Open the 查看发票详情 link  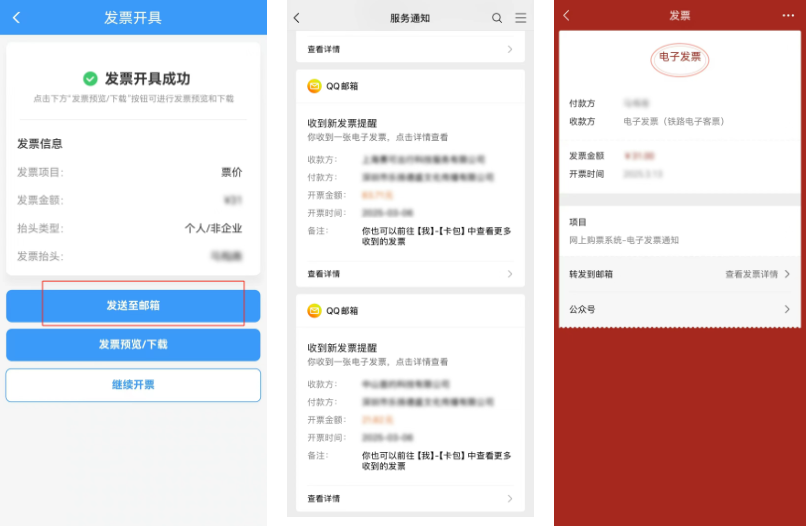point(757,274)
